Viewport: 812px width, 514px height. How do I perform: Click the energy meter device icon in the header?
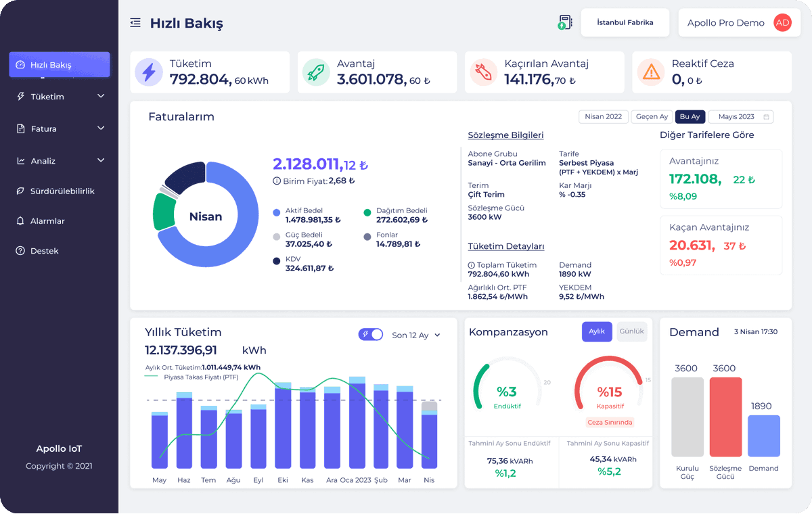564,22
